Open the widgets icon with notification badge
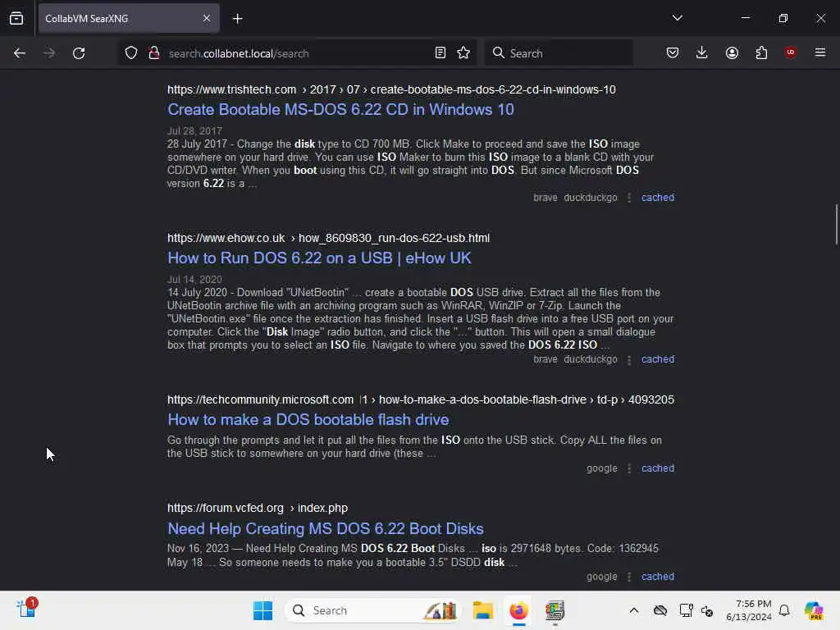Image resolution: width=840 pixels, height=630 pixels. tap(26, 609)
